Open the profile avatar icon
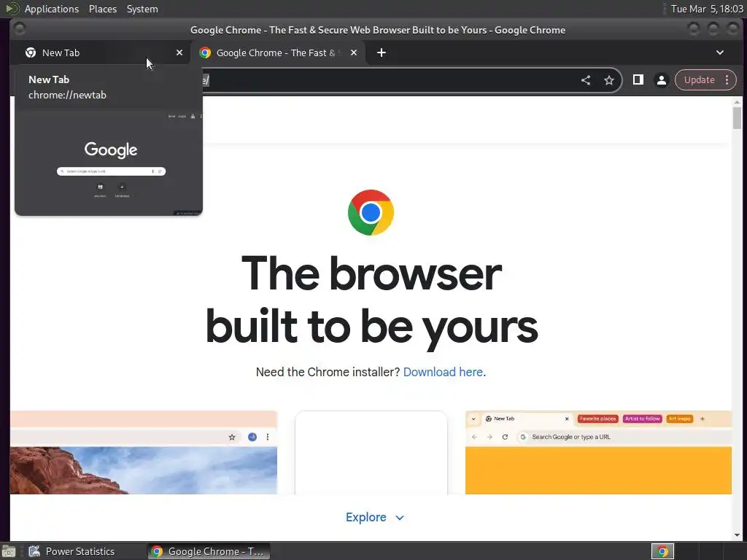 [661, 80]
